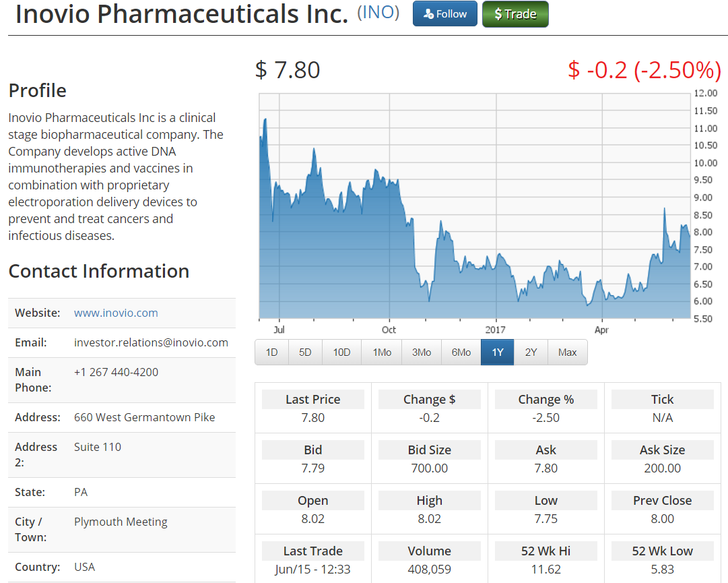Click the Change $ value -0.2
The image size is (728, 583).
point(430,418)
